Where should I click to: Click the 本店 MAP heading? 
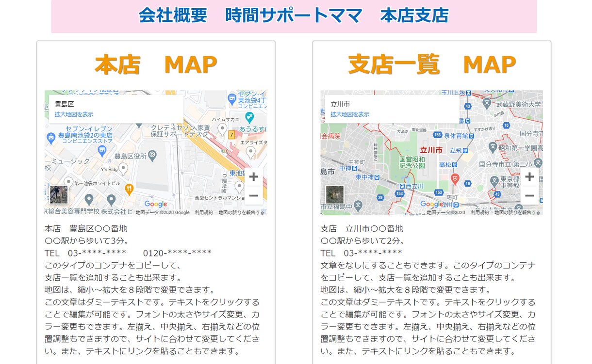156,65
